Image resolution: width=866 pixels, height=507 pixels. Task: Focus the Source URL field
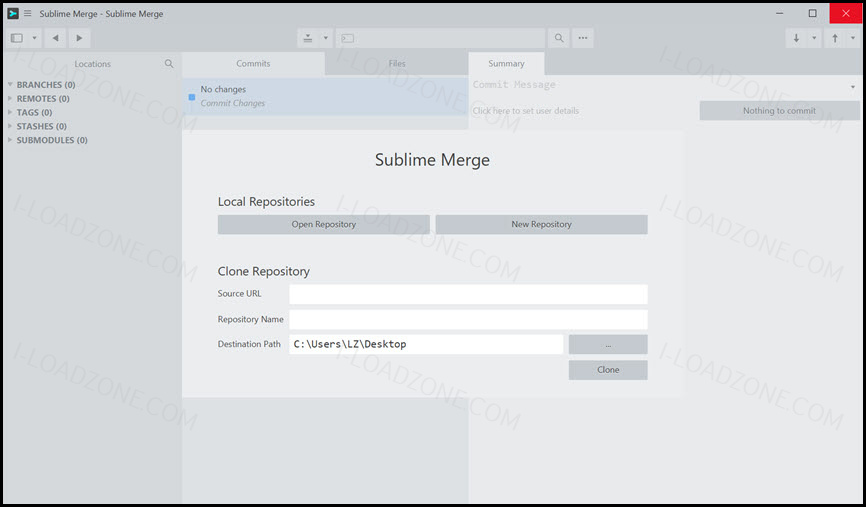[x=468, y=294]
